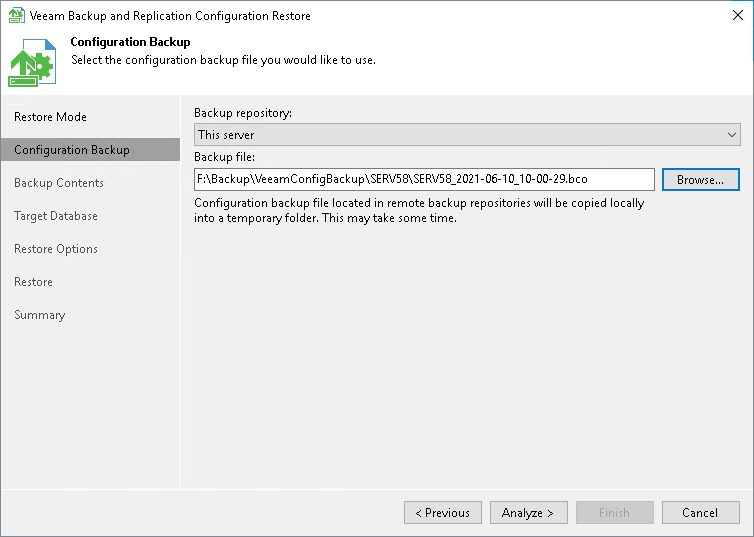This screenshot has height=537, width=754.
Task: Click the Previous button
Action: pos(443,513)
